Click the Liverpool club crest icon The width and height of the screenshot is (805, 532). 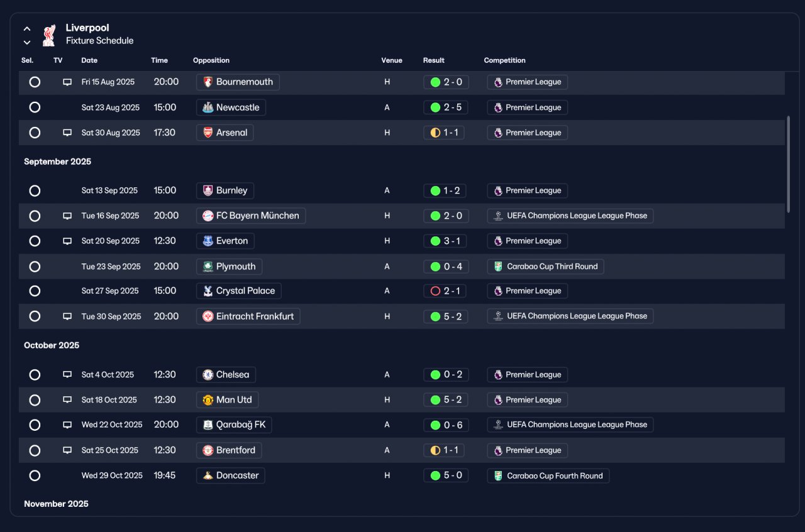click(48, 35)
